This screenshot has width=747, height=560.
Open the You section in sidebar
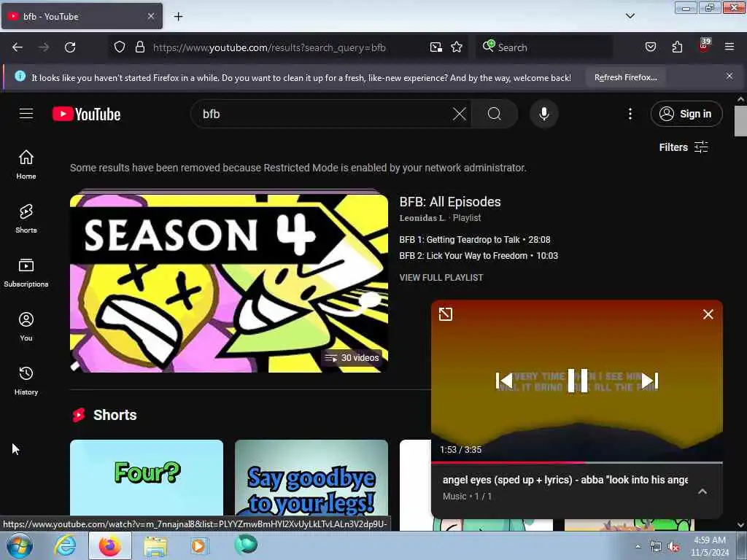tap(26, 327)
